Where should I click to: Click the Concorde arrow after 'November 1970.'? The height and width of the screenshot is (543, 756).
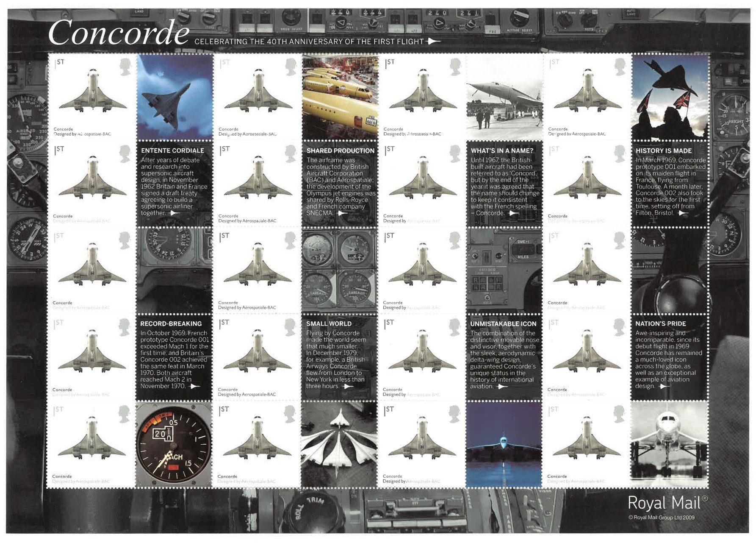194,386
